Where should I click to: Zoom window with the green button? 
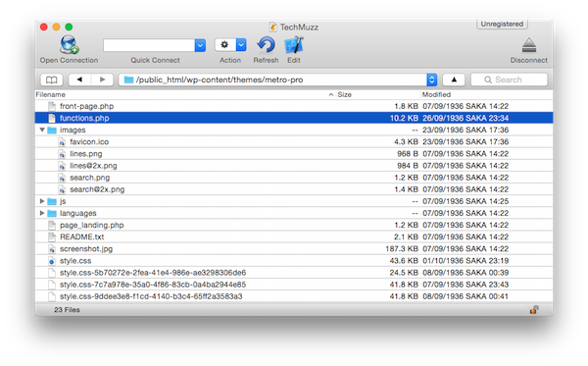(69, 27)
